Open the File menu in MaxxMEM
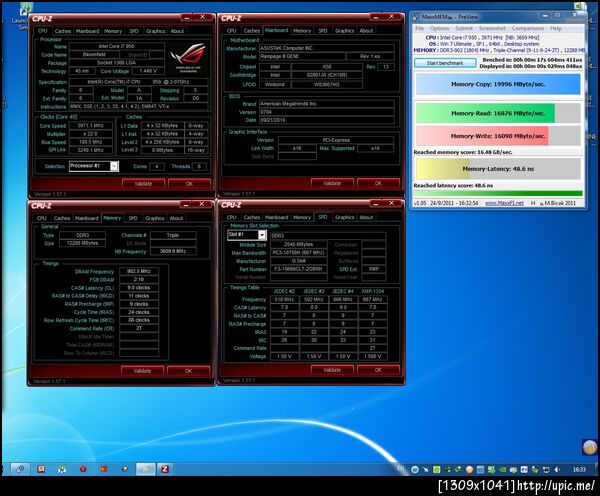This screenshot has width=600, height=496. point(421,28)
